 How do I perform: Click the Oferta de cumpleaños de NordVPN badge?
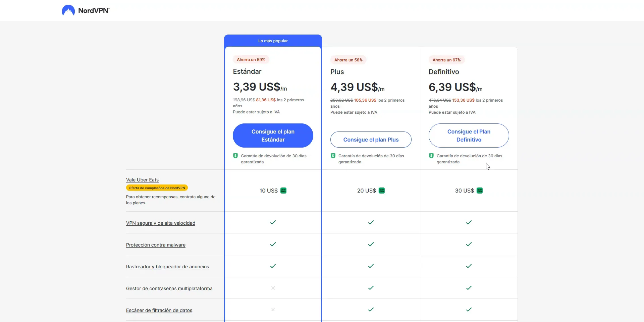point(157,188)
